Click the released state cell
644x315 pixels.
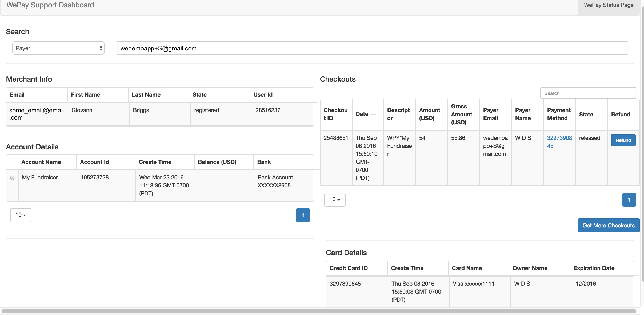[x=591, y=158]
